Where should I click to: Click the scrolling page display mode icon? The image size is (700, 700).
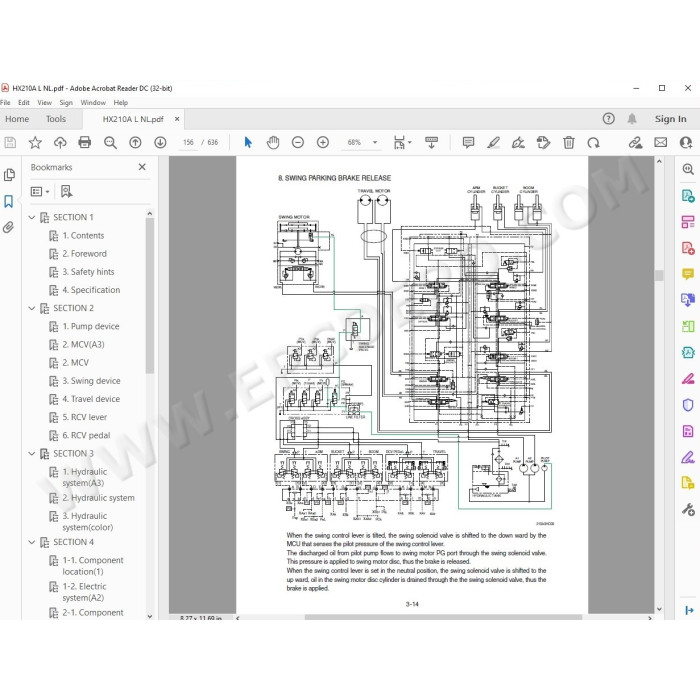(x=431, y=142)
